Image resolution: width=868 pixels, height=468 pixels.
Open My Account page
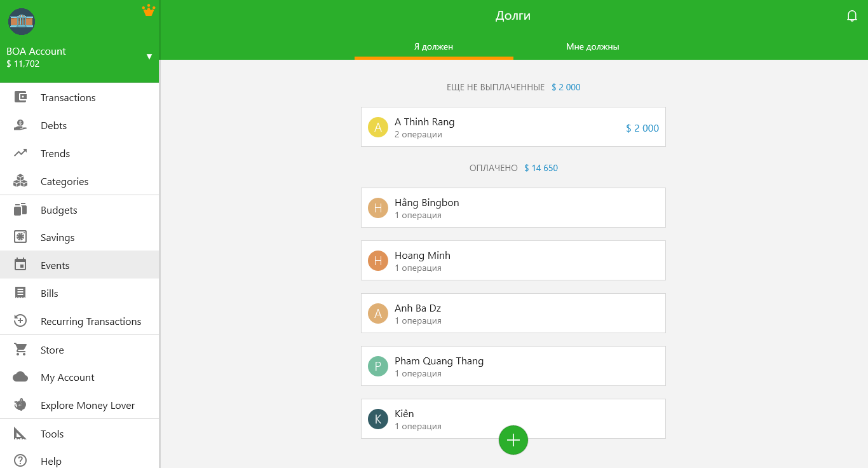coord(79,377)
